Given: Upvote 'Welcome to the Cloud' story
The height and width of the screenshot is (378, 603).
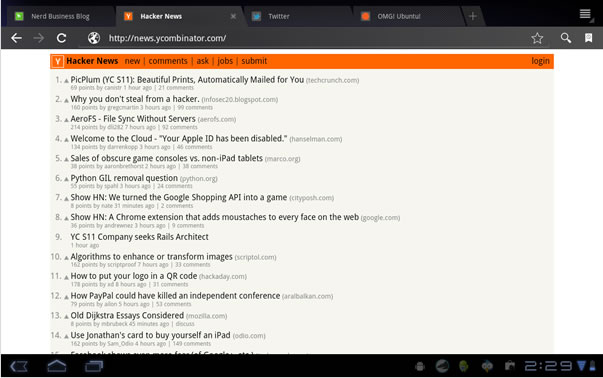Looking at the screenshot, I should pyautogui.click(x=66, y=140).
